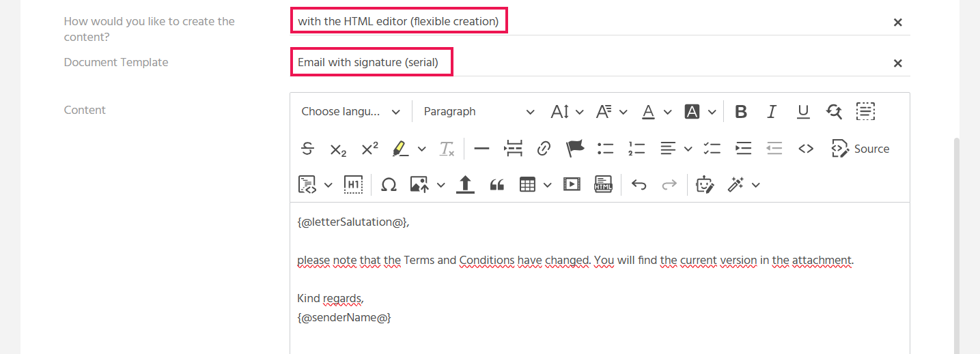Image resolution: width=980 pixels, height=354 pixels.
Task: Click the {@letterSalutation@} placeholder text
Action: point(353,222)
